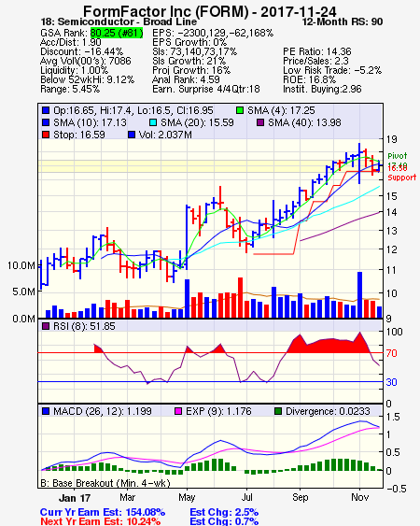Click the purple SMA (40) legend swatch
This screenshot has height=526, width=420.
click(260, 122)
